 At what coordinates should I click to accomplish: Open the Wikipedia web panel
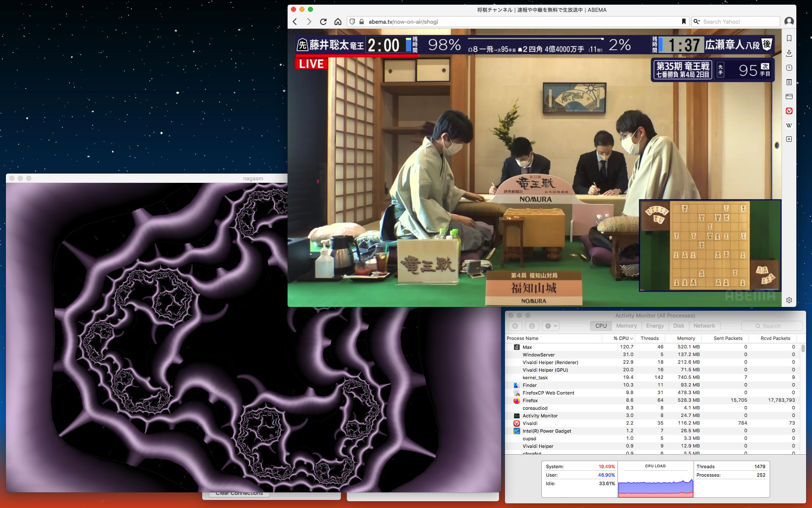pos(789,125)
